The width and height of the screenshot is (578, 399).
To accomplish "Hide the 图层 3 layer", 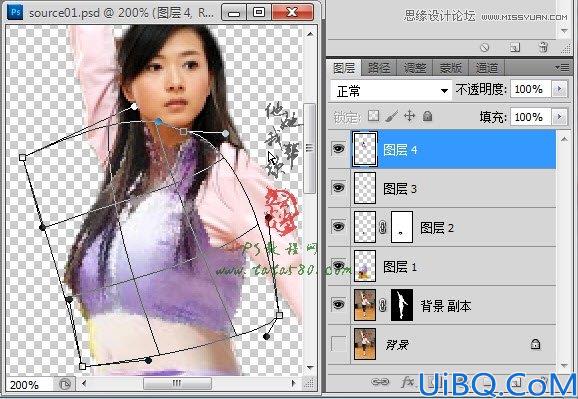I will click(338, 188).
